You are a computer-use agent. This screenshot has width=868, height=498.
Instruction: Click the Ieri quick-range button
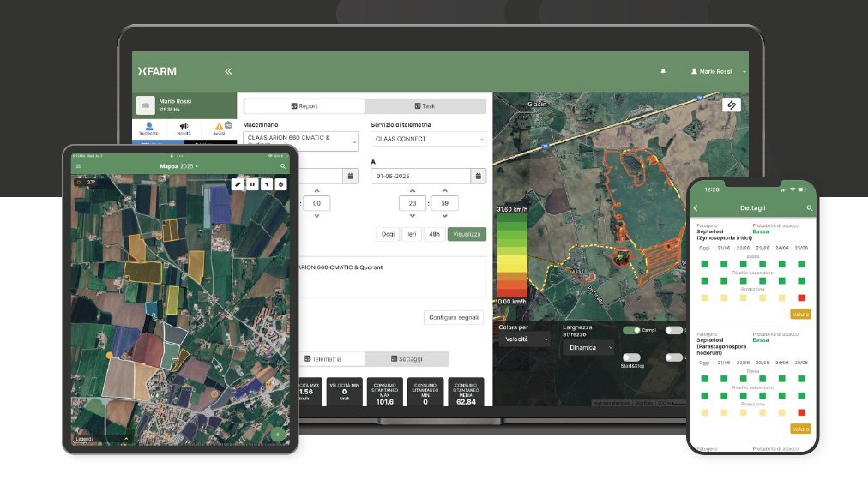412,234
